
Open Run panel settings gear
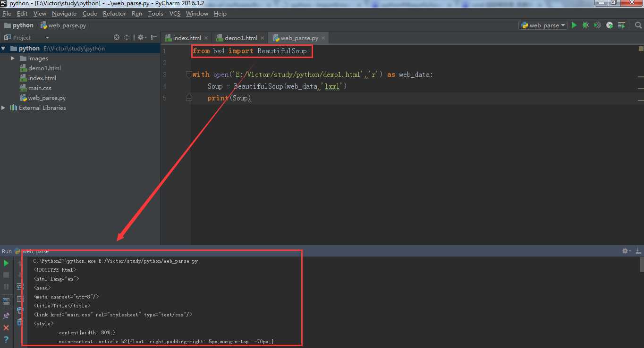click(627, 251)
